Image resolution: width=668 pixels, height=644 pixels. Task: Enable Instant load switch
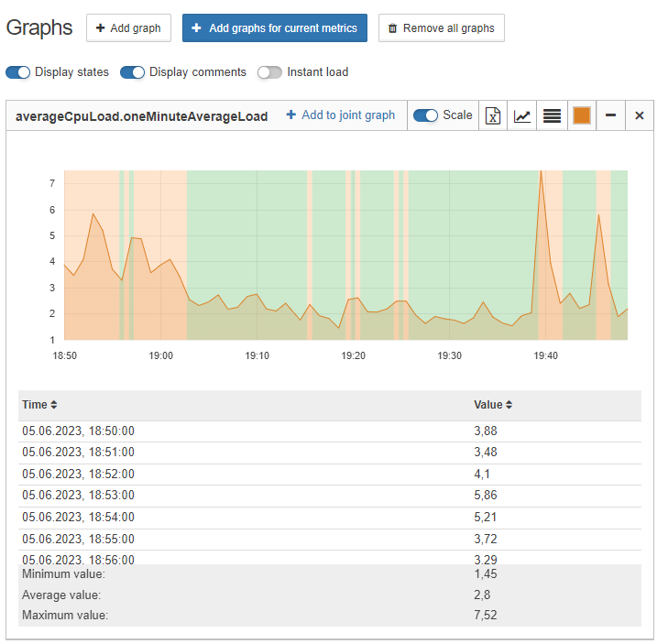269,72
